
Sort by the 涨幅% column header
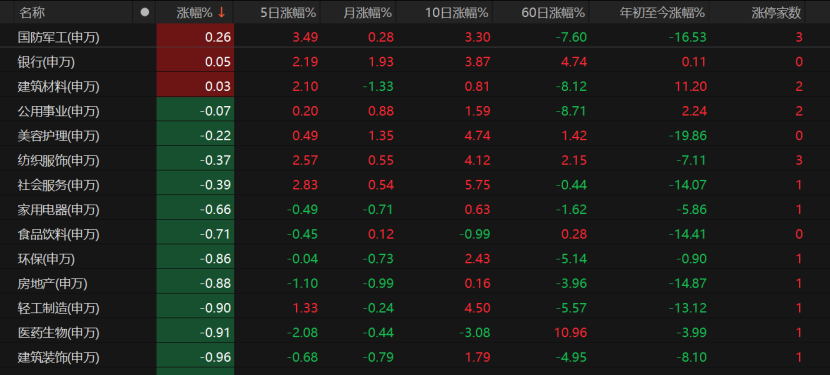pos(194,12)
